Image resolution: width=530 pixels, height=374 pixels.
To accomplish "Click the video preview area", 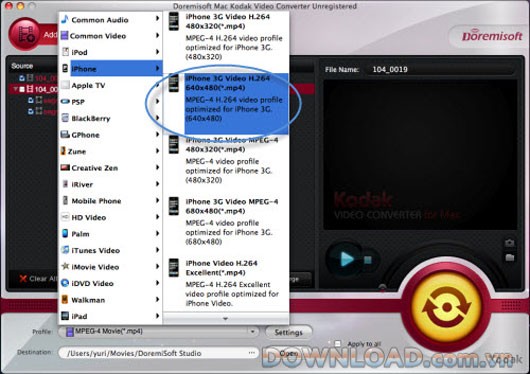I will pos(420,155).
